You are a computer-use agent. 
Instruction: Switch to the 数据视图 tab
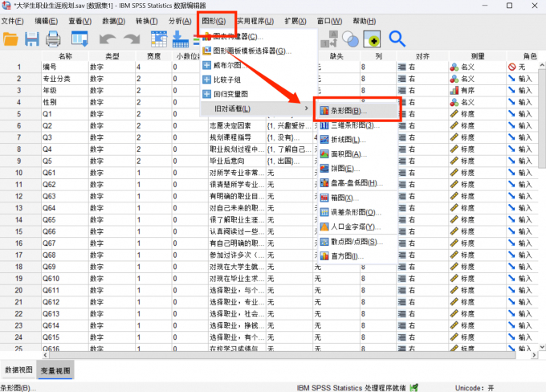point(18,370)
